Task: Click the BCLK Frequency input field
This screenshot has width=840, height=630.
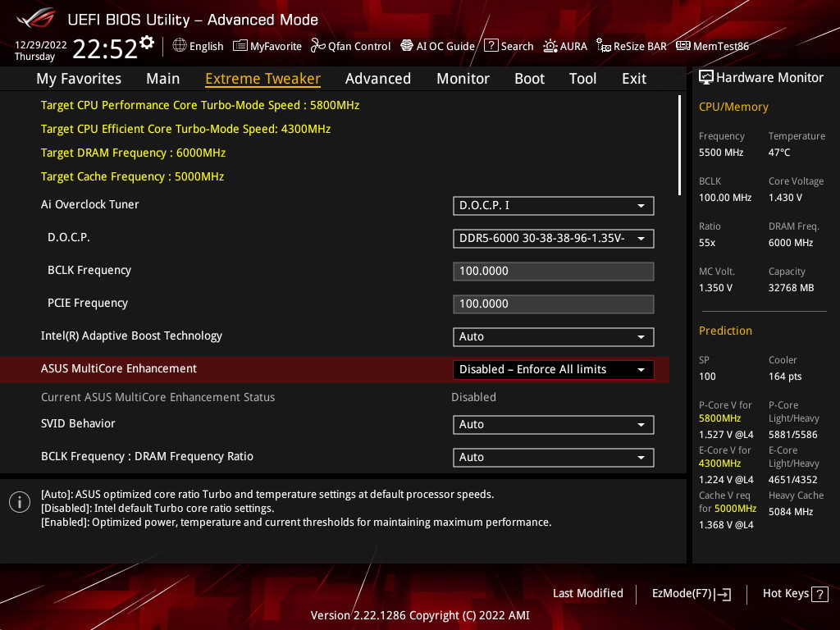Action: (553, 271)
